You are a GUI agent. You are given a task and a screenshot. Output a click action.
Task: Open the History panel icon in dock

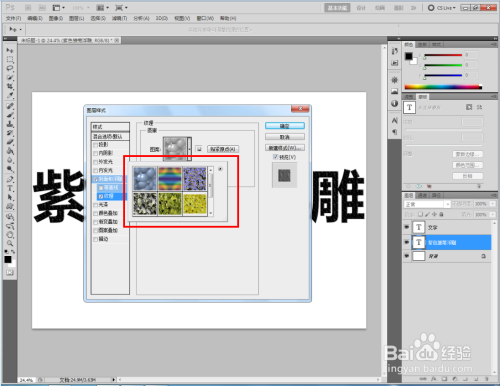pyautogui.click(x=395, y=51)
